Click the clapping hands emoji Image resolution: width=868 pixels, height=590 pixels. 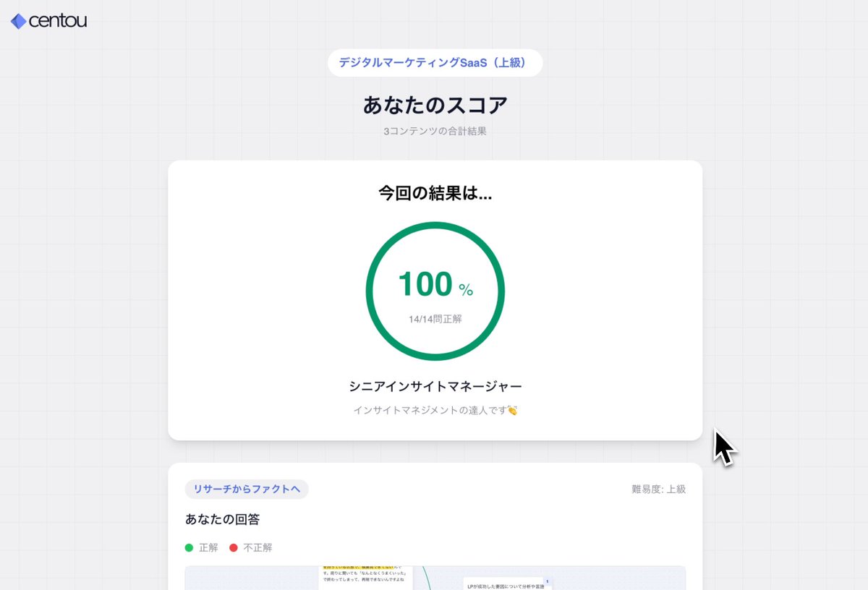512,410
